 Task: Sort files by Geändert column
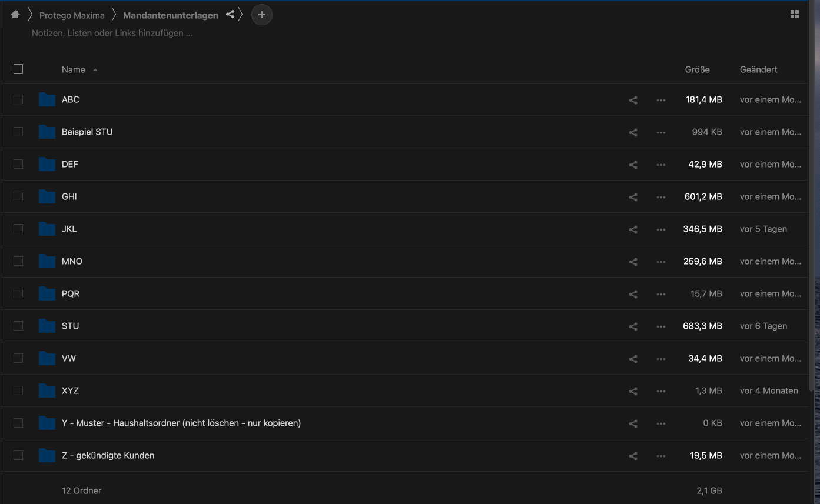pos(758,69)
